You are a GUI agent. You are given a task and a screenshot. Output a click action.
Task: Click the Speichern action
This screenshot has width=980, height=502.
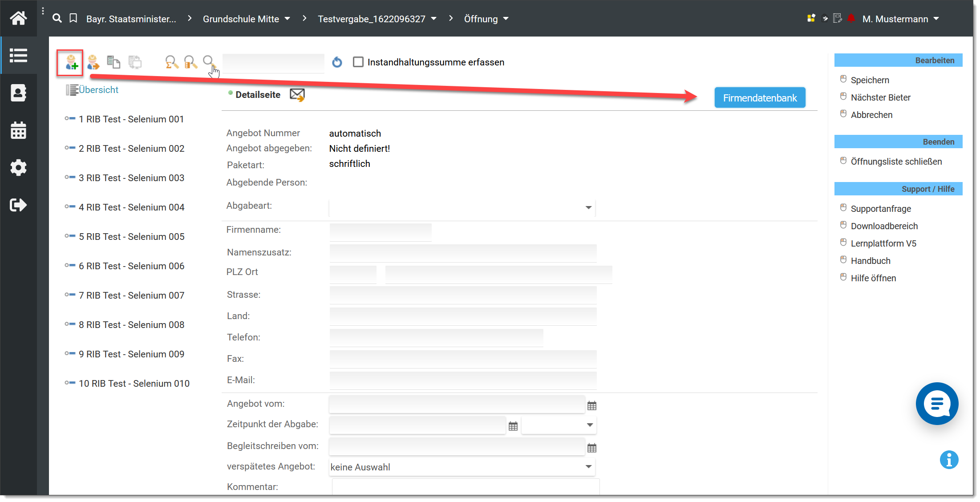(x=870, y=80)
